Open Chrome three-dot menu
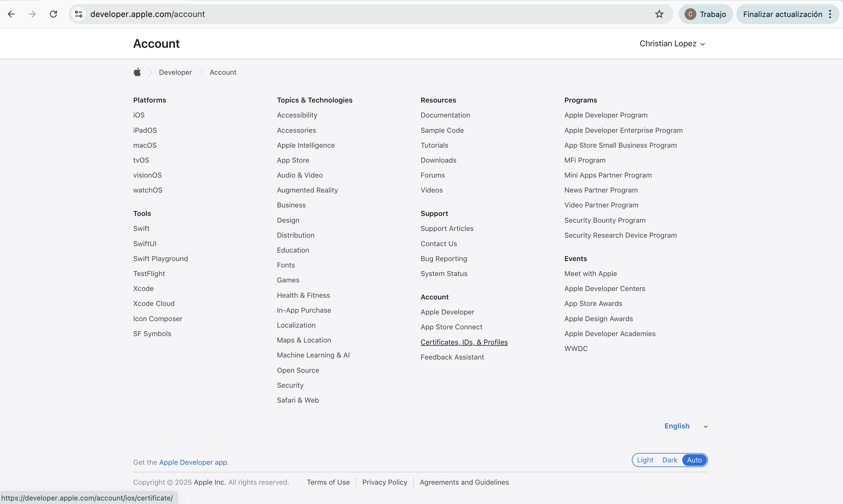The width and height of the screenshot is (843, 504). [x=830, y=14]
